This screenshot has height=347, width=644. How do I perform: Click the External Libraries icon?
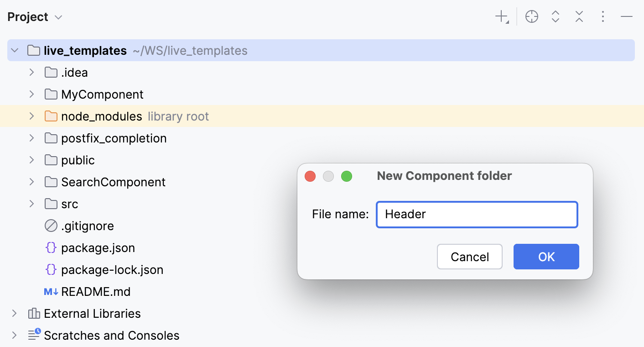(33, 313)
